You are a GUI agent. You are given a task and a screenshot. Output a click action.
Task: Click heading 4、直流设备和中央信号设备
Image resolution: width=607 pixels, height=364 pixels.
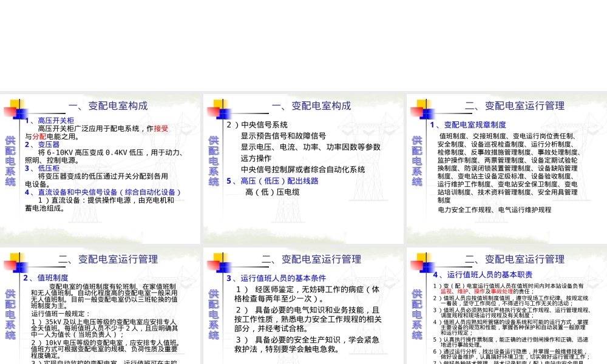pos(103,192)
